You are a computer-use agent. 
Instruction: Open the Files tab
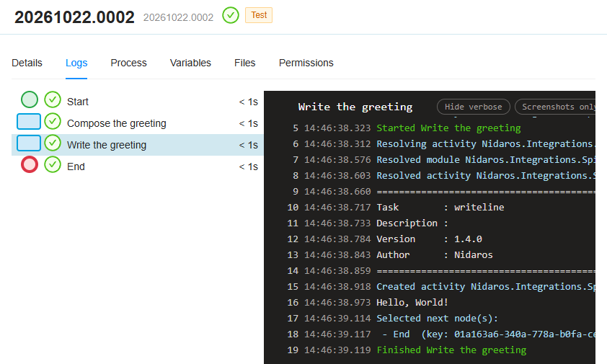pyautogui.click(x=244, y=63)
